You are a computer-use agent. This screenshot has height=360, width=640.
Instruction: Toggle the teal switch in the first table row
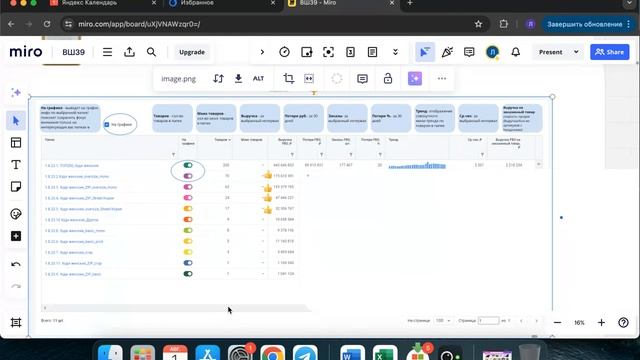tap(188, 165)
